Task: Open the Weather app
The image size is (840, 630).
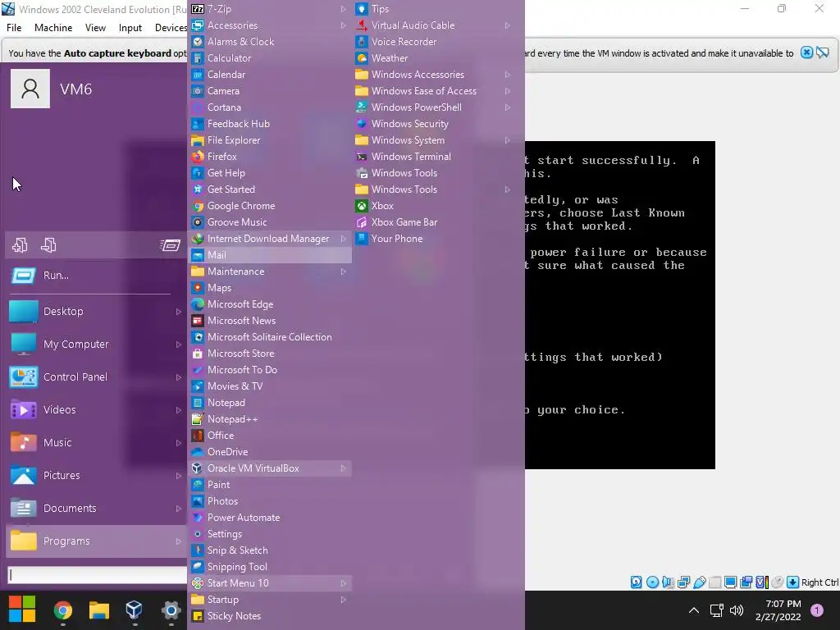Action: (434, 58)
